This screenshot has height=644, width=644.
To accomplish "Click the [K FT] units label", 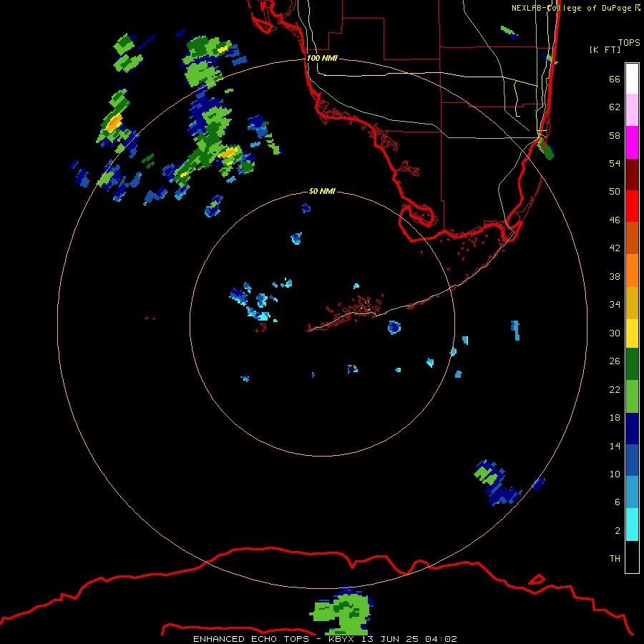I will tap(605, 49).
